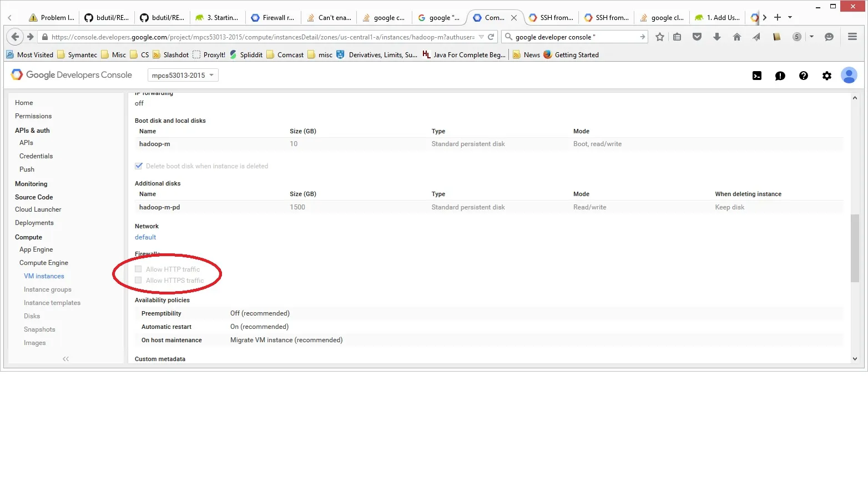Open the list all tabs dropdown
The width and height of the screenshot is (868, 480).
pyautogui.click(x=790, y=17)
